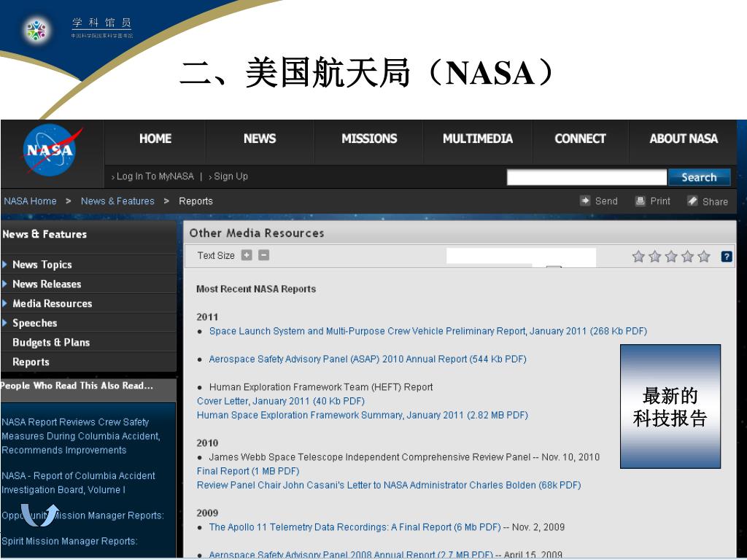
Task: Click the Send label in the toolbar
Action: pyautogui.click(x=606, y=201)
